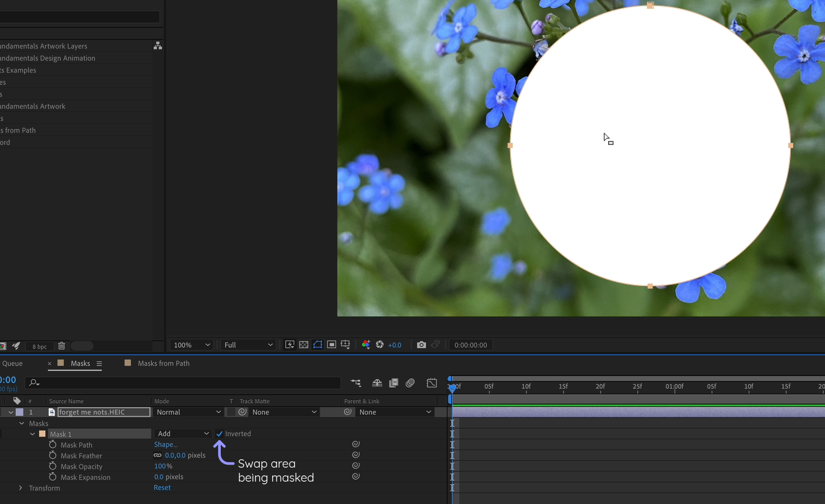Expand the Transform property group
Screen dimensions: 825x504
pyautogui.click(x=20, y=488)
